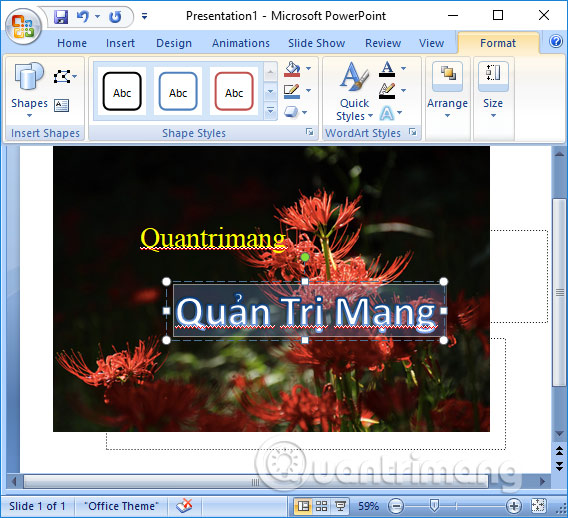Click the Office button orb
The width and height of the screenshot is (568, 518).
coord(24,26)
